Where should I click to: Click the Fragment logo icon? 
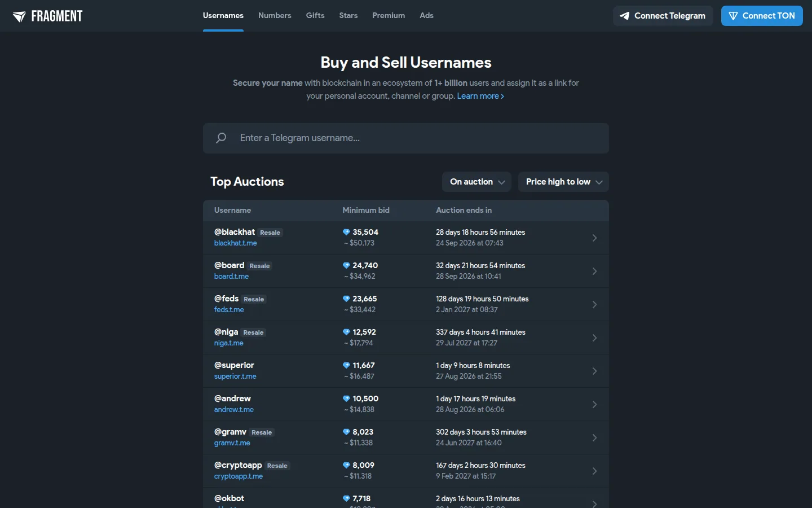click(19, 16)
